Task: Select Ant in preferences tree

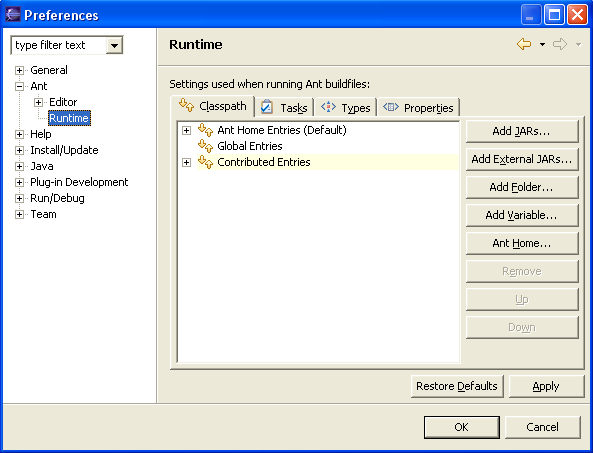Action: [39, 86]
